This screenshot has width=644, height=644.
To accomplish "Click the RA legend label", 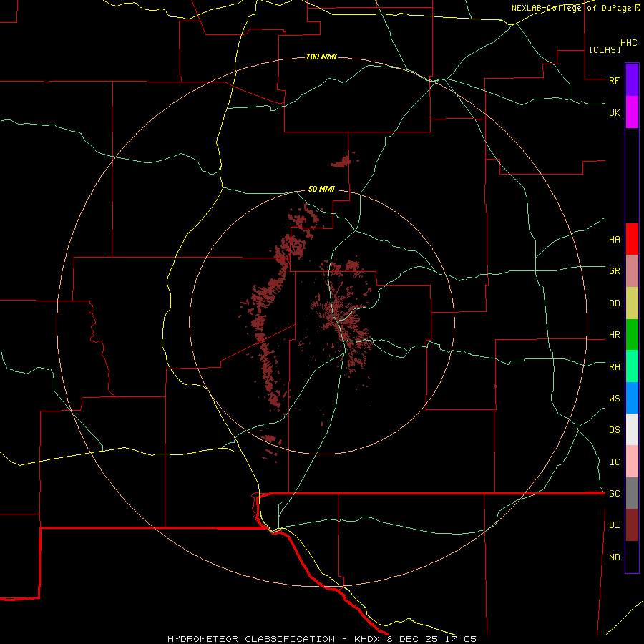I will click(614, 367).
